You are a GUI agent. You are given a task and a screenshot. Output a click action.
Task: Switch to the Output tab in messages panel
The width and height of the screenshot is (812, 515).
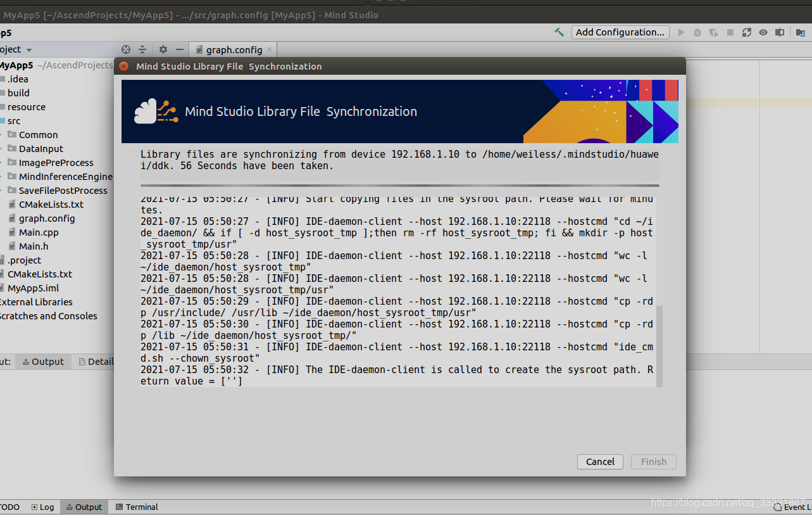pos(43,362)
